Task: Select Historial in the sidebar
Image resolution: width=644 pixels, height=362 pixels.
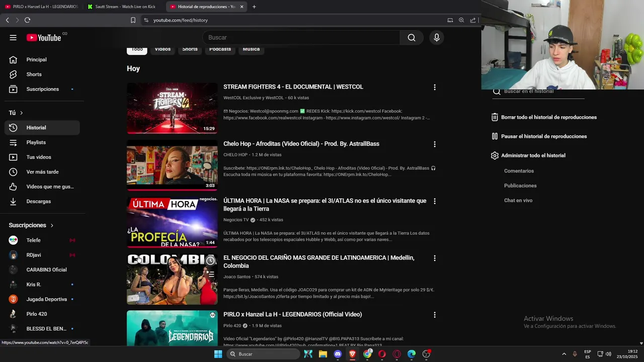Action: pyautogui.click(x=42, y=128)
